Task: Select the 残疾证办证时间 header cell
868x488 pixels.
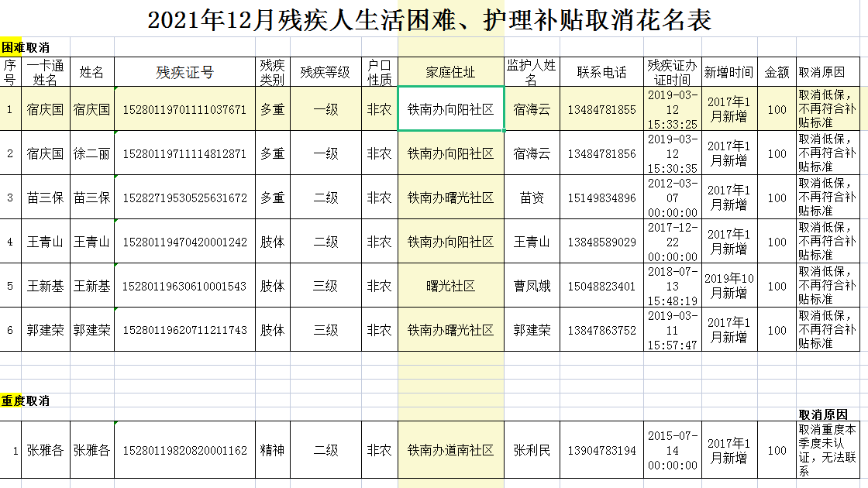Action: click(673, 72)
